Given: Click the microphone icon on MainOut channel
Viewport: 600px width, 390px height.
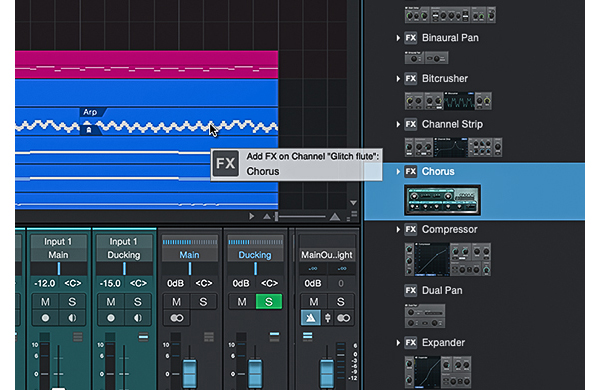Looking at the screenshot, I should [328, 318].
